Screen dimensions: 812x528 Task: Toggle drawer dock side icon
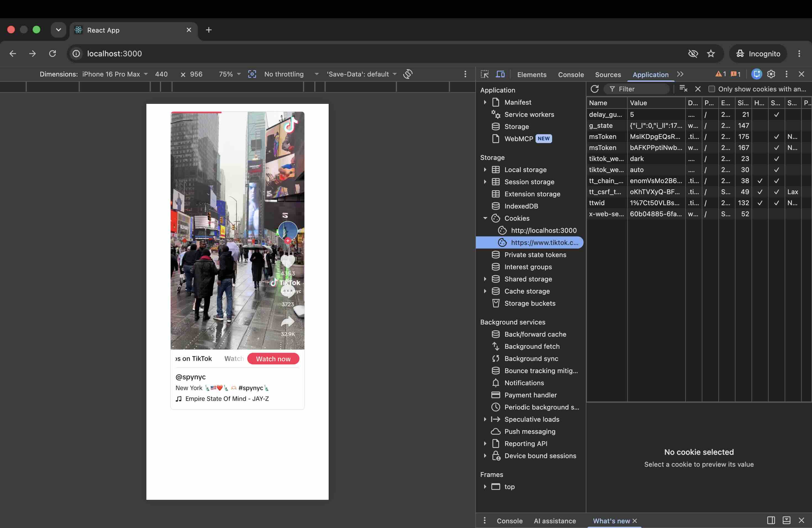771,520
